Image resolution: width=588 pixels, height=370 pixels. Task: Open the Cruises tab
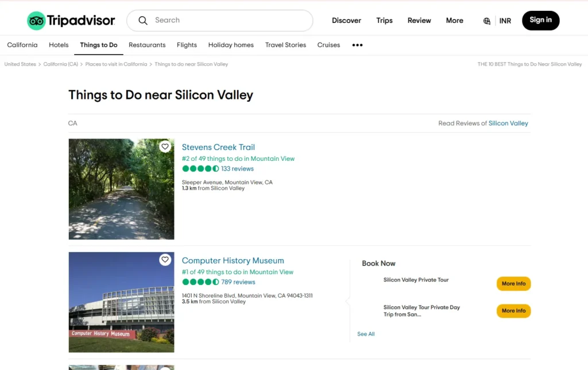click(x=329, y=45)
